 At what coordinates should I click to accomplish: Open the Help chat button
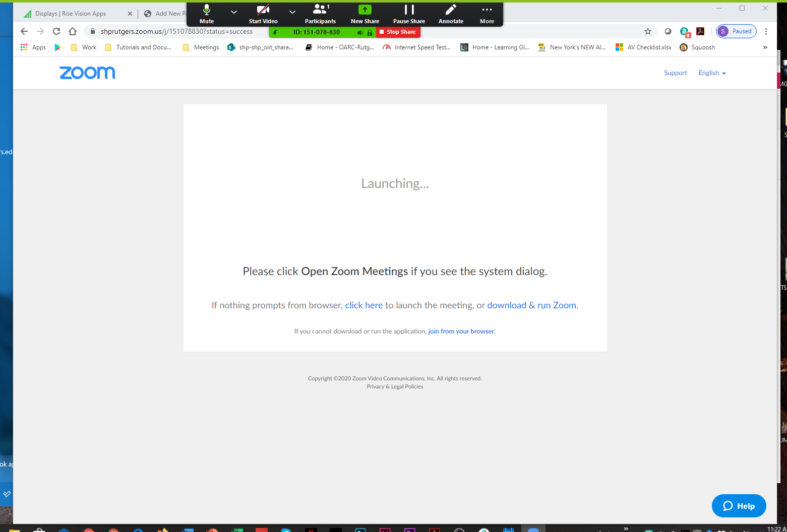click(x=739, y=506)
